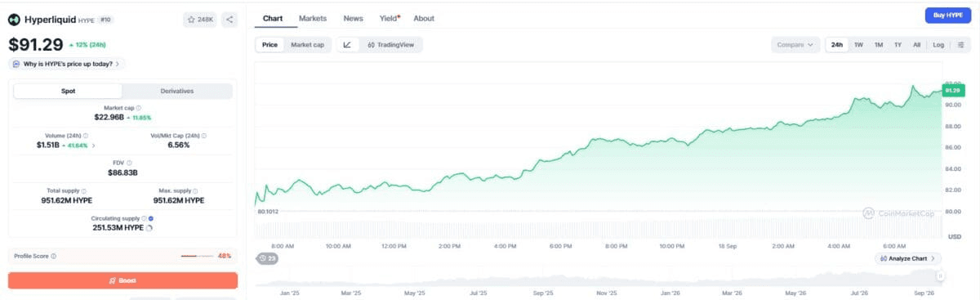Screen dimensions: 980x300
Task: Click the Profile Score progress bar
Action: 197,256
